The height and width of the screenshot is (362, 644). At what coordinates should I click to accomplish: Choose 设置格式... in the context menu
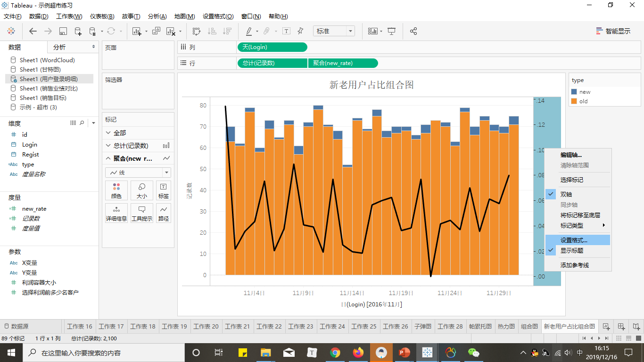tap(578, 240)
